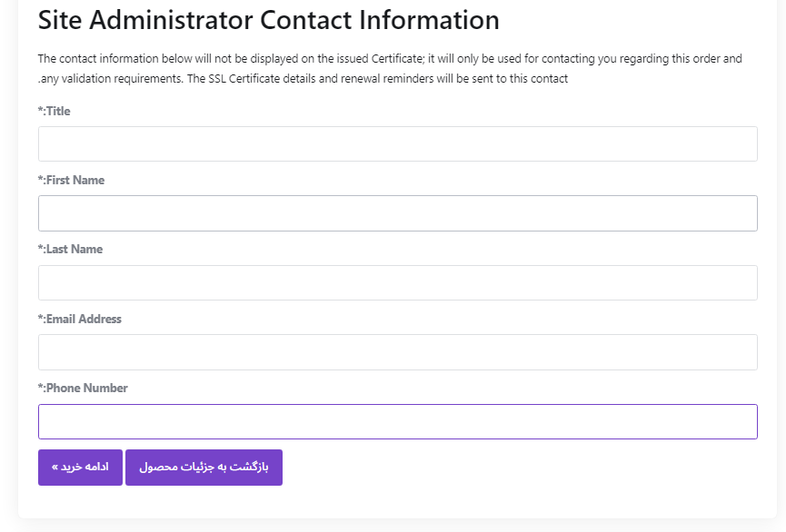
Task: Select the Last Name input box
Action: coord(397,282)
